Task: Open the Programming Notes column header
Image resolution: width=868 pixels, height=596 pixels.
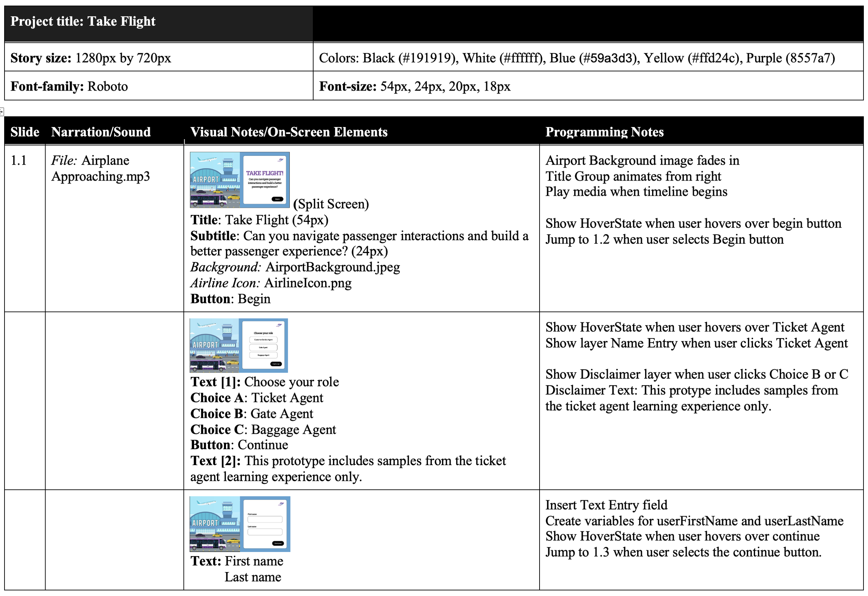Action: coord(604,132)
